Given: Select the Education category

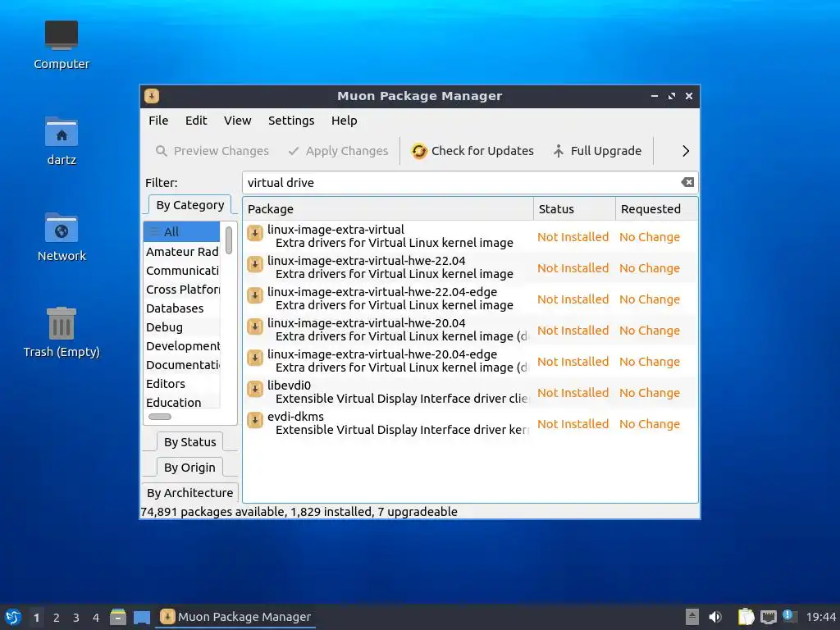Looking at the screenshot, I should click(x=181, y=402).
